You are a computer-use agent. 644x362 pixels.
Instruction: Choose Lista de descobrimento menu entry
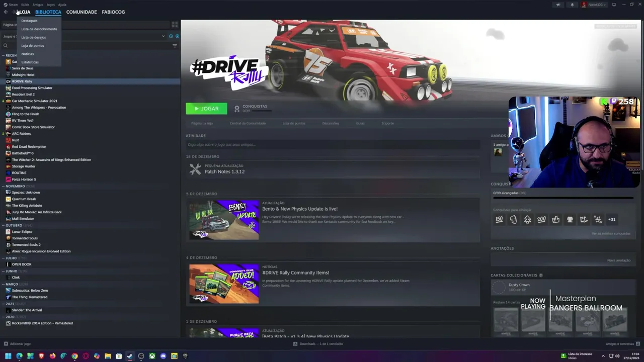(39, 29)
